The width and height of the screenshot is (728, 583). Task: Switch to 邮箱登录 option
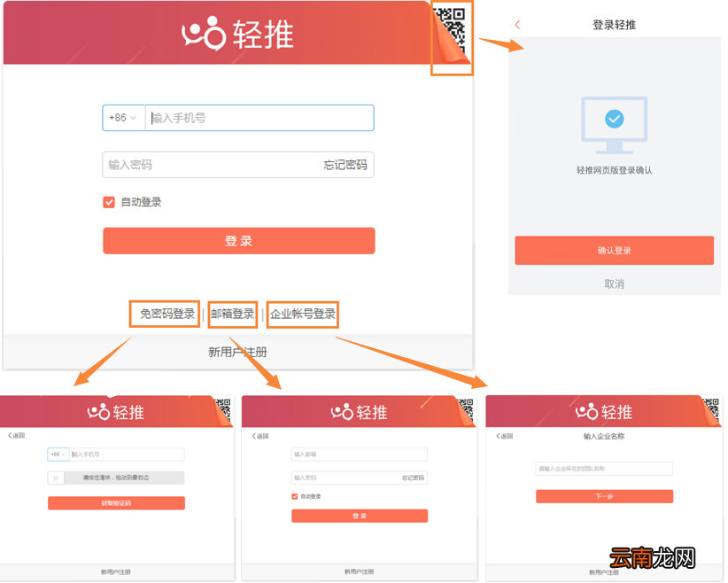click(233, 314)
